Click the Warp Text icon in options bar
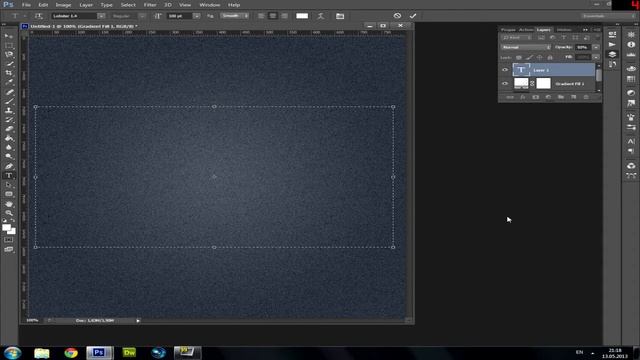Screen dimensions: 640x360 (321, 16)
